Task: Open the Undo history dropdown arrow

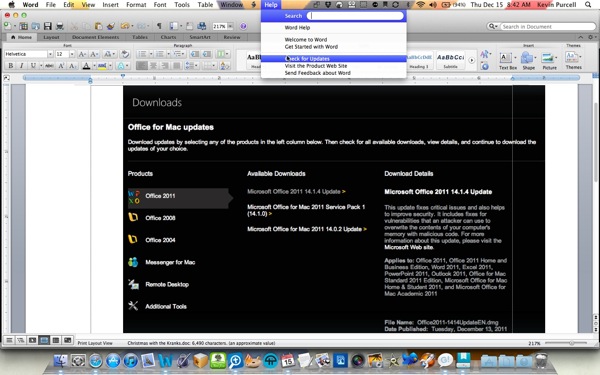Action: pos(132,26)
